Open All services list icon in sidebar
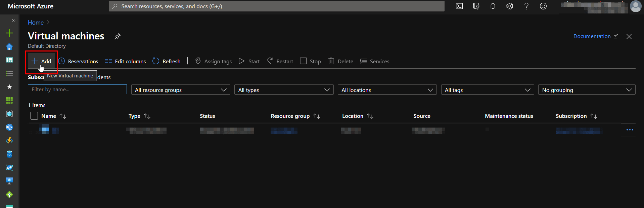Viewport: 644px width, 208px height. pyautogui.click(x=9, y=73)
